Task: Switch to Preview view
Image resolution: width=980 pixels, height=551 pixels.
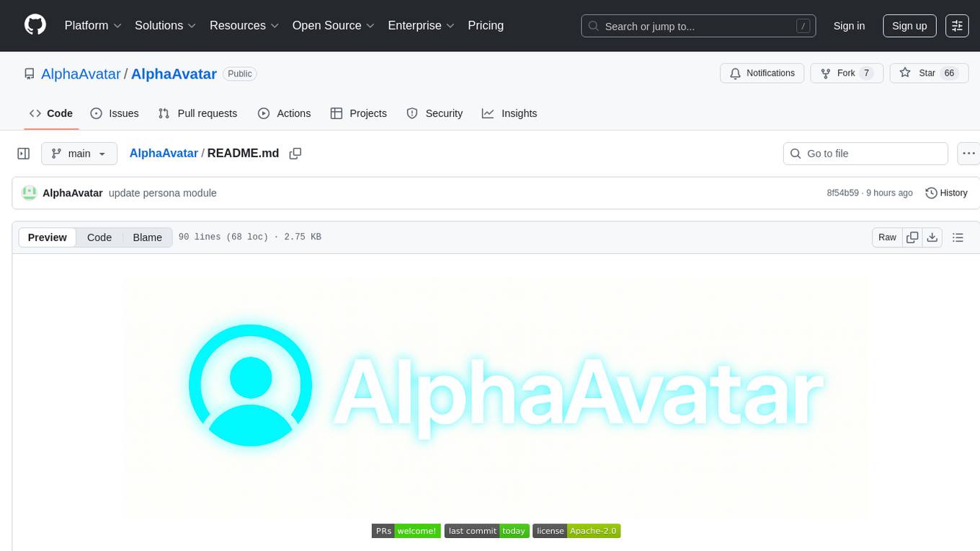Action: (x=48, y=237)
